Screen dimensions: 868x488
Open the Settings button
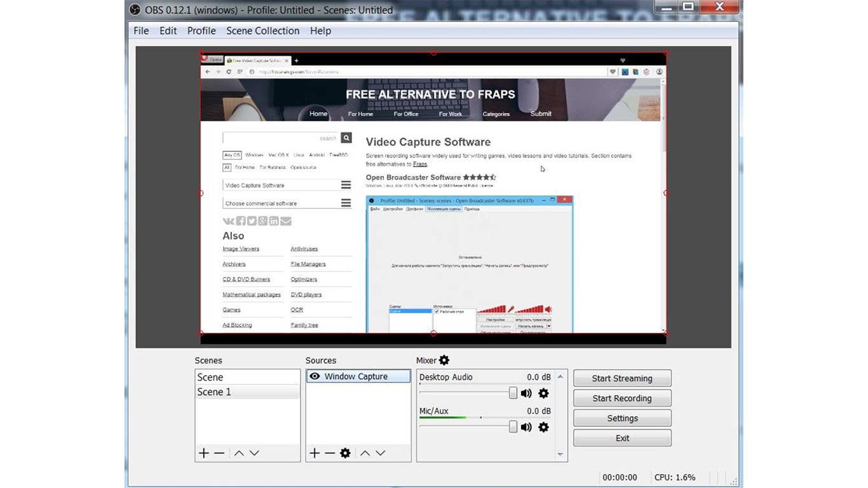(622, 418)
